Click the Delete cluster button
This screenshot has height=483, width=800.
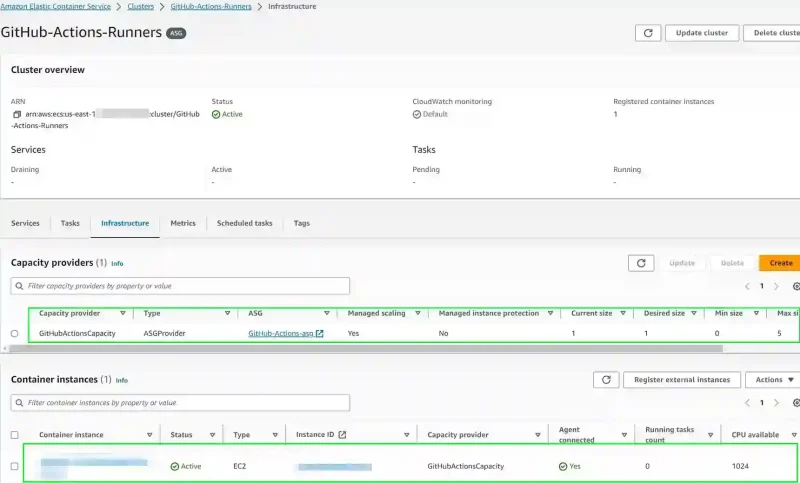tap(771, 33)
